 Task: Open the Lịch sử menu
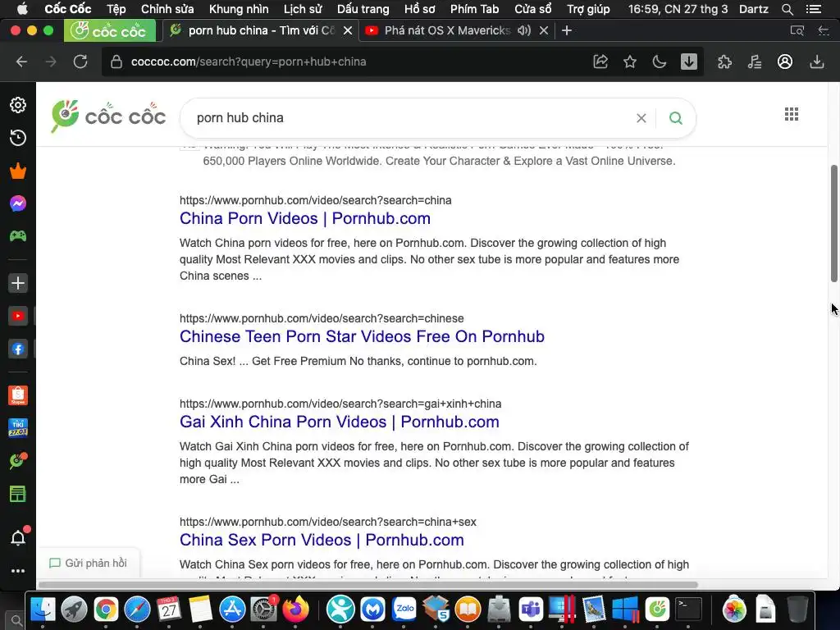303,9
